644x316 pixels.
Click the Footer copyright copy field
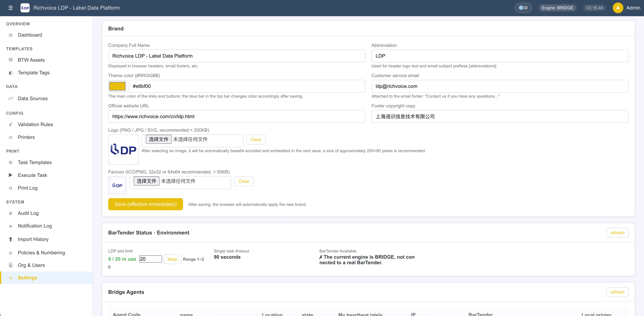pos(500,116)
